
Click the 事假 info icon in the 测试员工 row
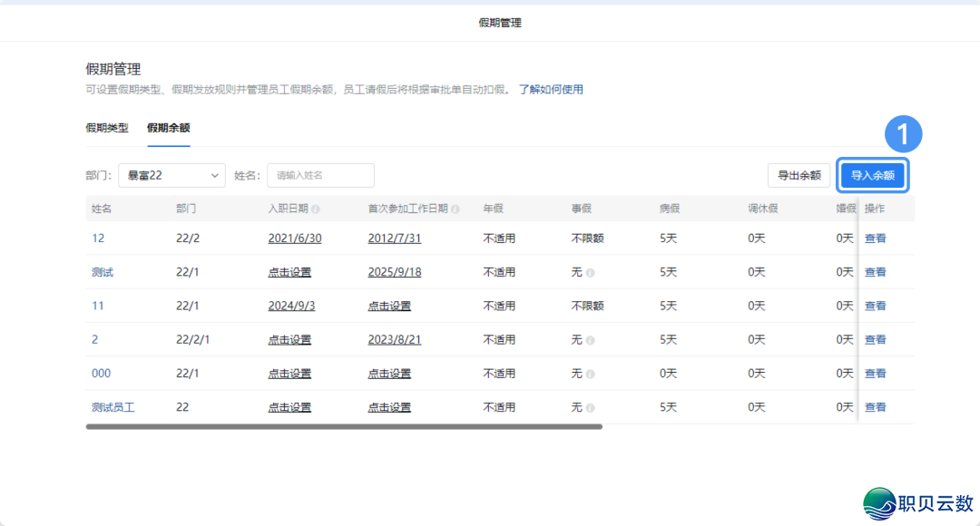click(x=591, y=407)
